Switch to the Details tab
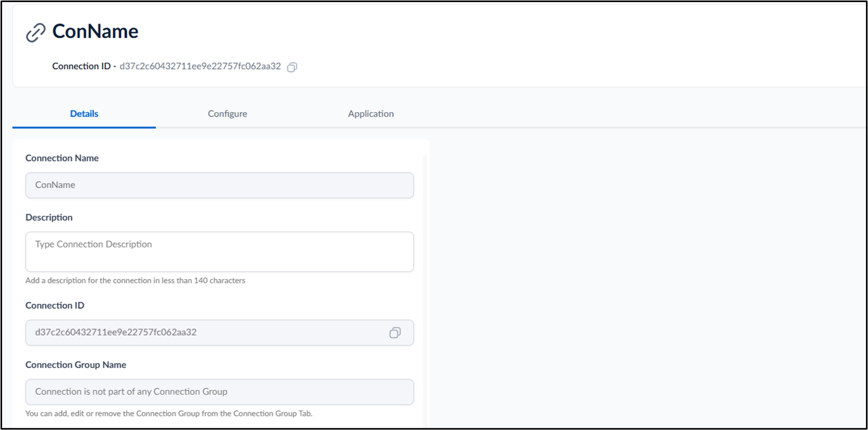The image size is (868, 430). [x=84, y=114]
